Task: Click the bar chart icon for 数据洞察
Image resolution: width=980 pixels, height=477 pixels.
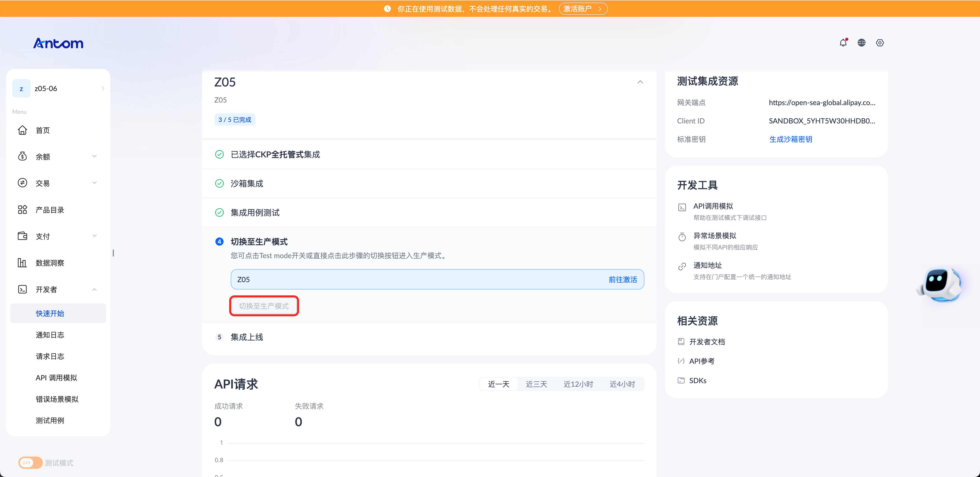Action: [x=22, y=263]
